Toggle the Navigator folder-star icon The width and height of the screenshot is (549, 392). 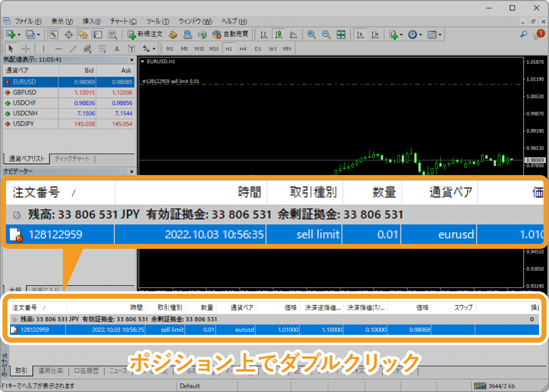pos(83,34)
